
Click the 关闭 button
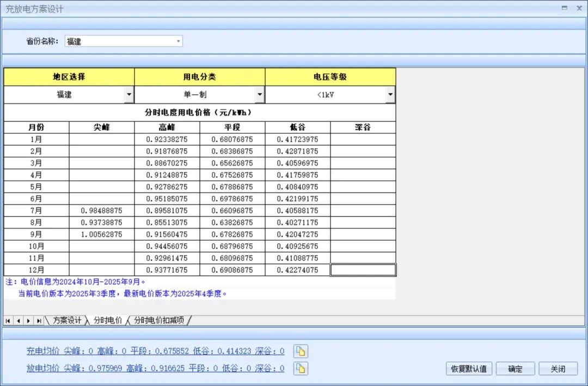click(558, 369)
